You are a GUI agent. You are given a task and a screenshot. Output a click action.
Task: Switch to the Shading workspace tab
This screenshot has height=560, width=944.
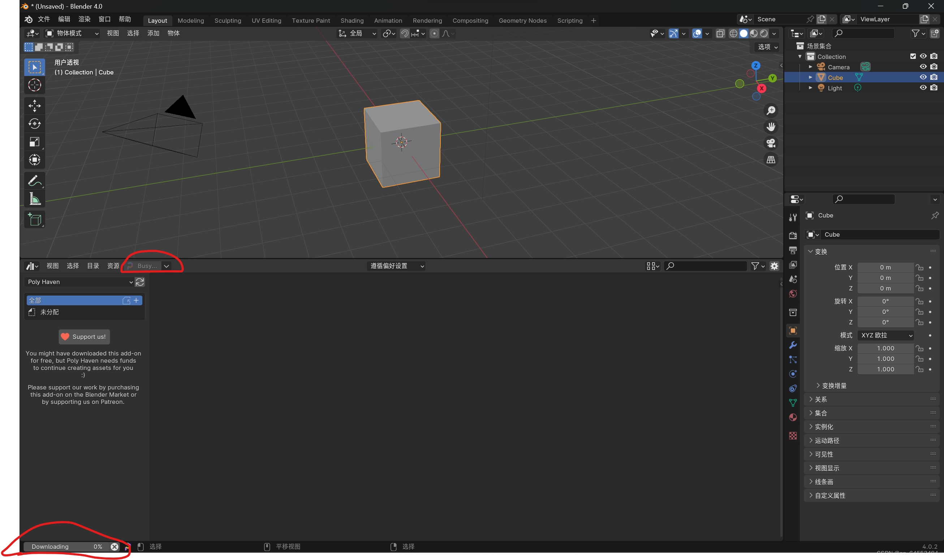pyautogui.click(x=352, y=20)
